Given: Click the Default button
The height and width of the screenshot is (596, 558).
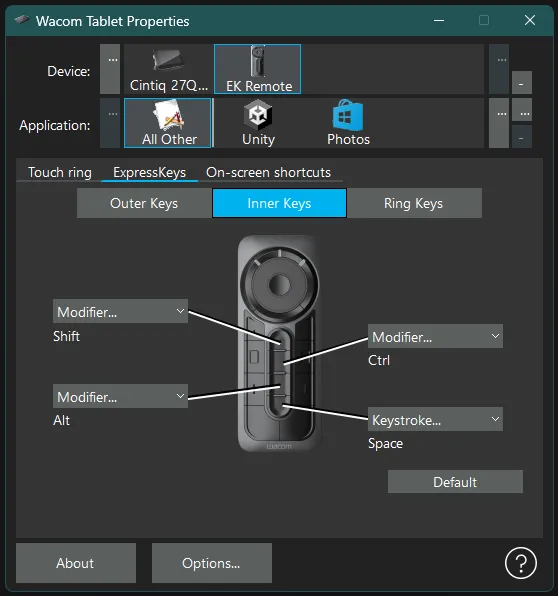Looking at the screenshot, I should tap(455, 482).
